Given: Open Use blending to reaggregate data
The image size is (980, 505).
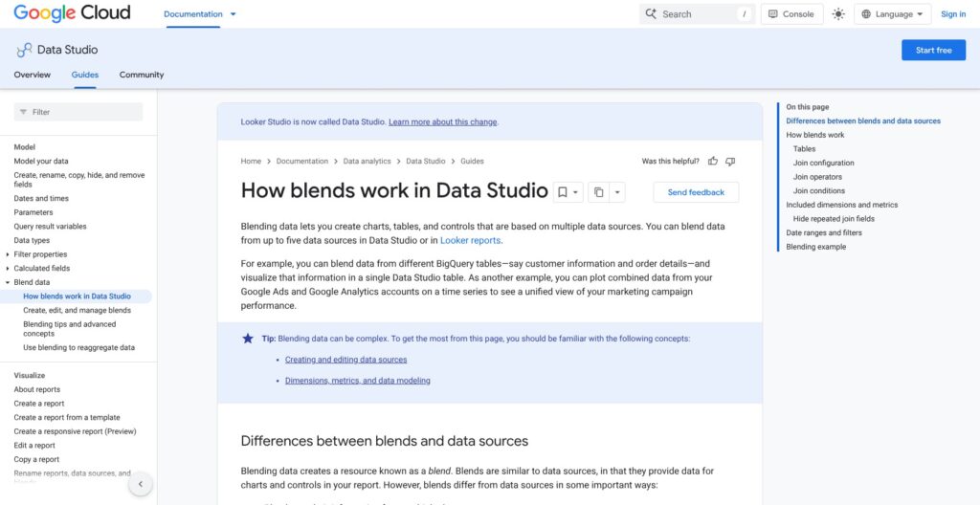Looking at the screenshot, I should (78, 347).
